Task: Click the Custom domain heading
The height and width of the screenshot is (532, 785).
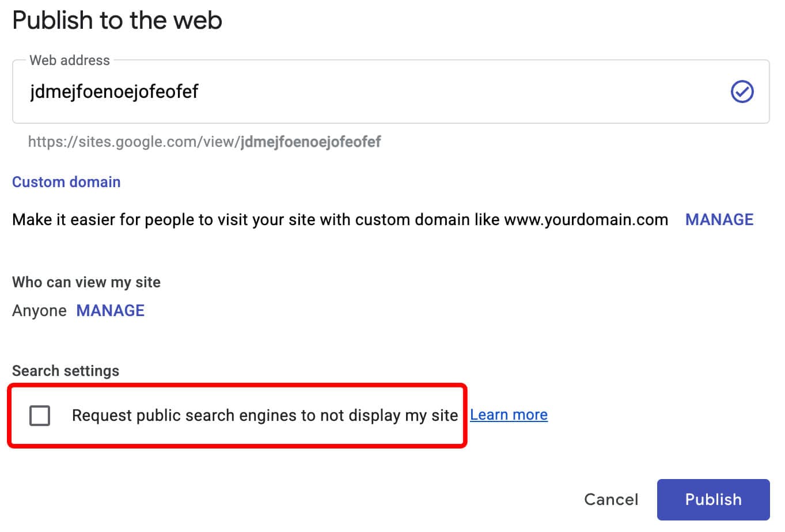Action: [66, 182]
